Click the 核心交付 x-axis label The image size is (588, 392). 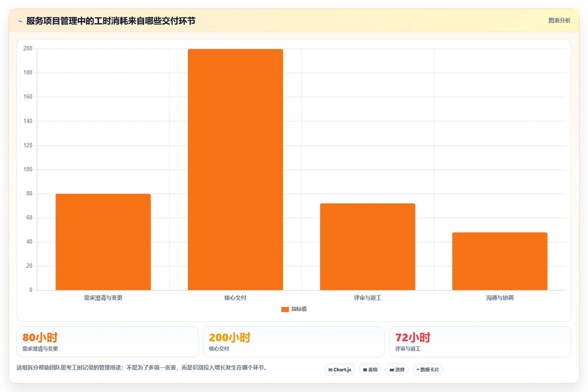pyautogui.click(x=235, y=298)
